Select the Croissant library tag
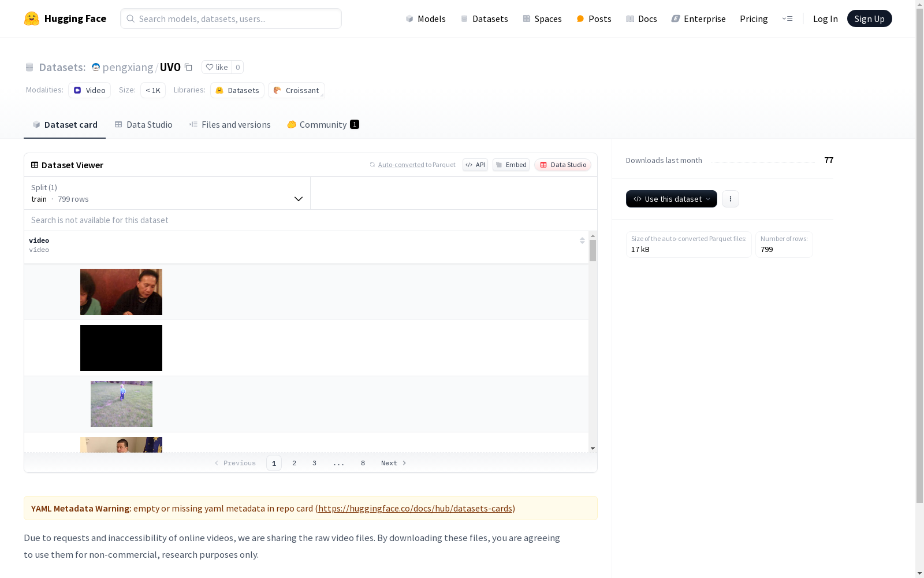The image size is (924, 578). tap(296, 90)
